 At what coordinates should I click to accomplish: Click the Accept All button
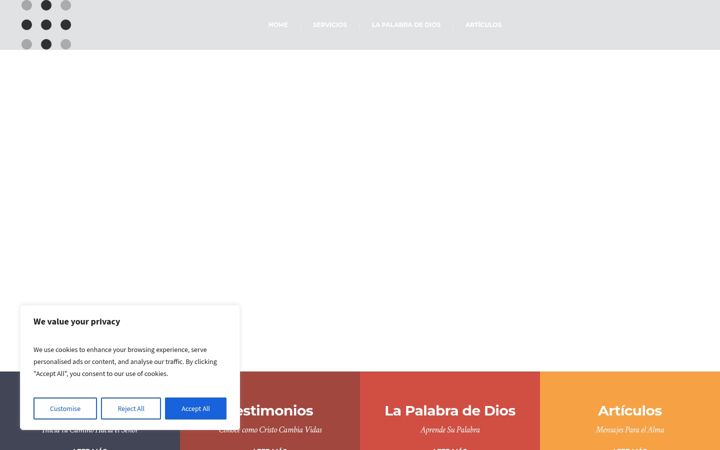[196, 408]
